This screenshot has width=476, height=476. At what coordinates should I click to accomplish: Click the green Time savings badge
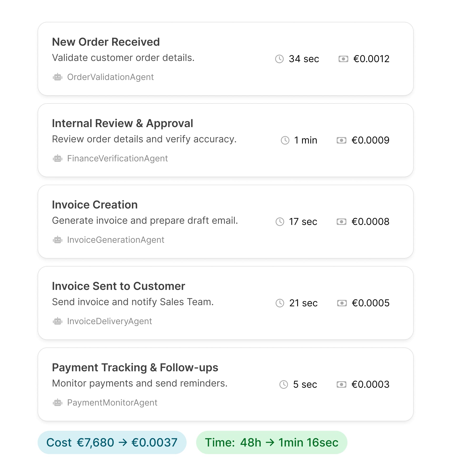pos(272,442)
